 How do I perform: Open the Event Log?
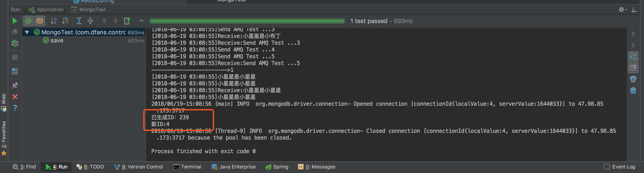[x=619, y=167]
